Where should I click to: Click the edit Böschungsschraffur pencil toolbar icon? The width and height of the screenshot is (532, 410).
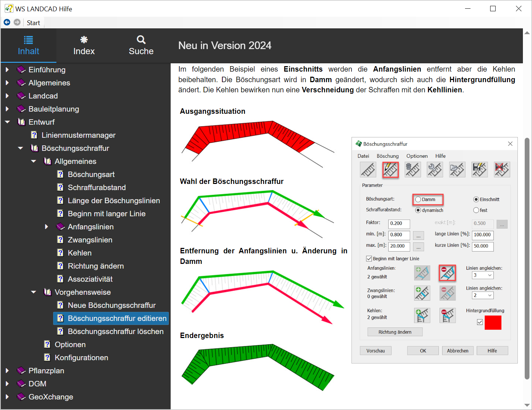click(x=390, y=170)
